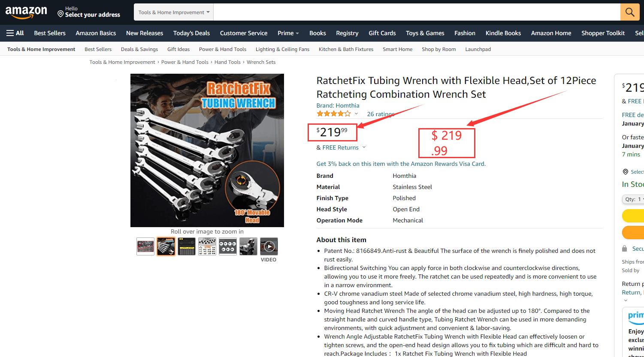Open the Gift Cards navigation item
This screenshot has width=644, height=357.
[x=382, y=33]
